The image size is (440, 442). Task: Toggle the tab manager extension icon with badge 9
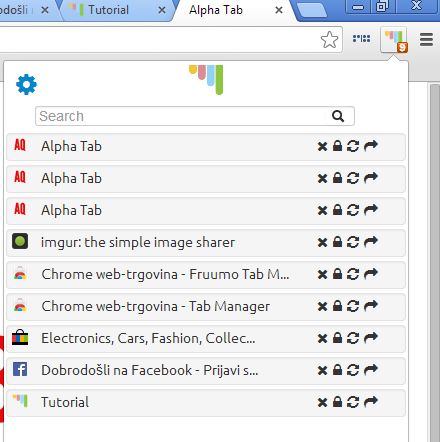(x=395, y=40)
